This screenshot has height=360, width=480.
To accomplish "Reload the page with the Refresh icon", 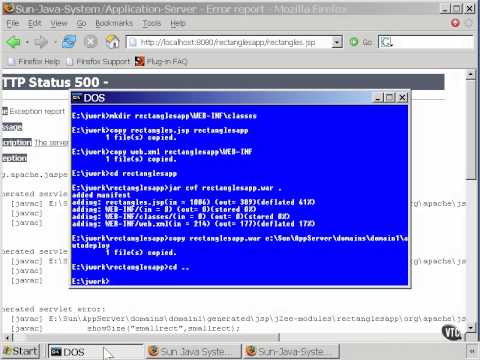I will (69, 42).
